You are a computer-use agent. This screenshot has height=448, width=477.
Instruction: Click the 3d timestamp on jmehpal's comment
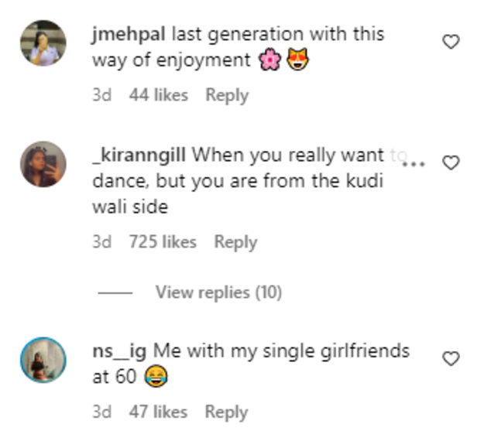coord(101,95)
